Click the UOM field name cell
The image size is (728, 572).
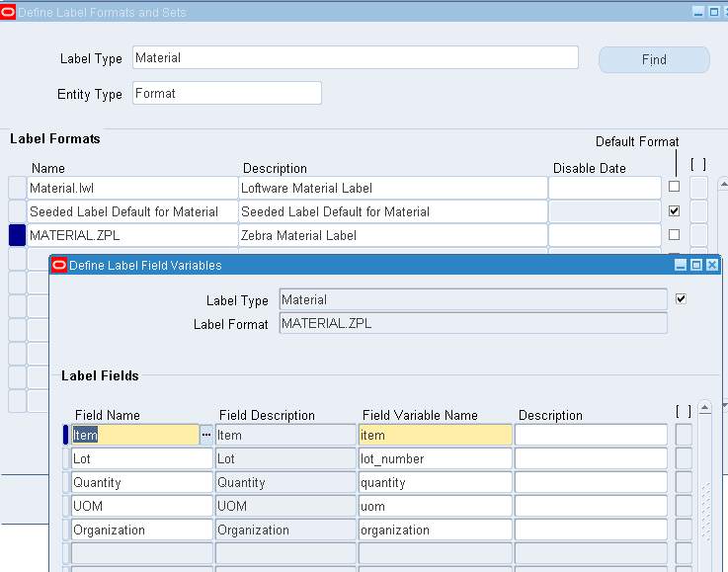pyautogui.click(x=141, y=506)
